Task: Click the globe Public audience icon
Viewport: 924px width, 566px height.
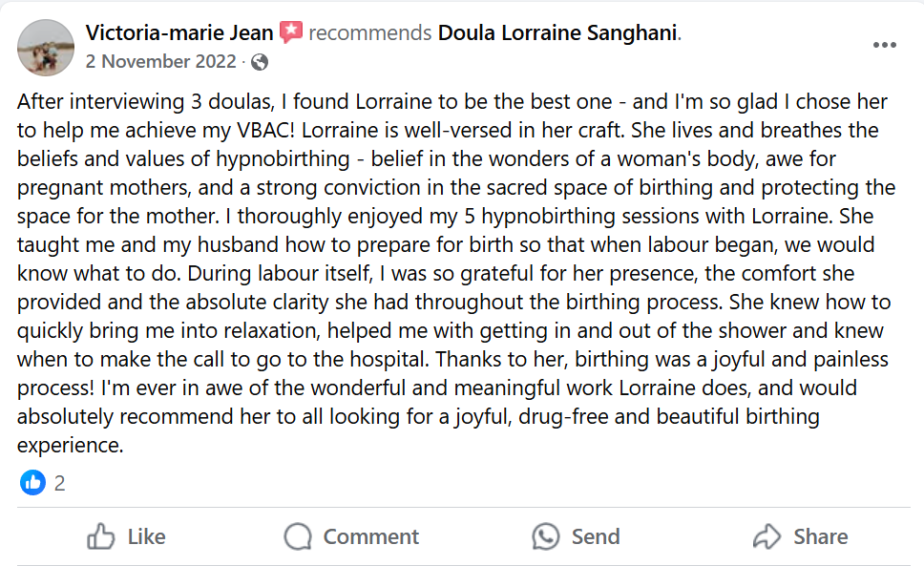Action: coord(259,62)
